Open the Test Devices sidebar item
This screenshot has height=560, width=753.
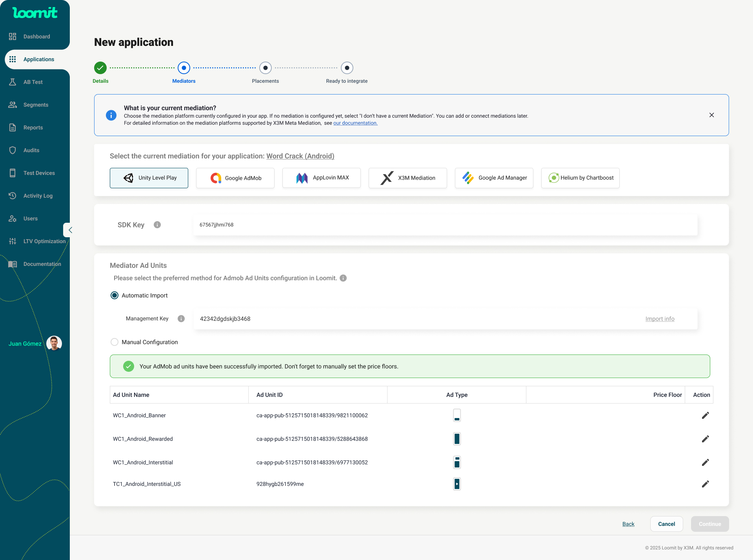click(x=39, y=173)
